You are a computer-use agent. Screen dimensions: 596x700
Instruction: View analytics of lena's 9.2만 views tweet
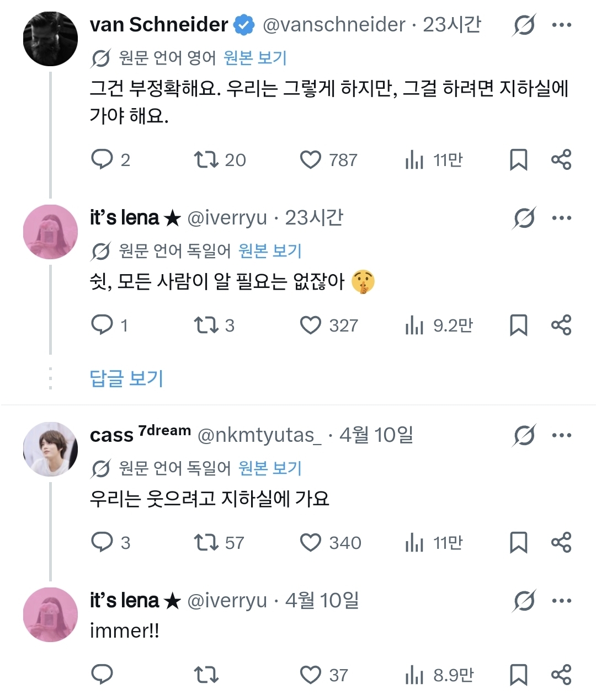tap(414, 325)
